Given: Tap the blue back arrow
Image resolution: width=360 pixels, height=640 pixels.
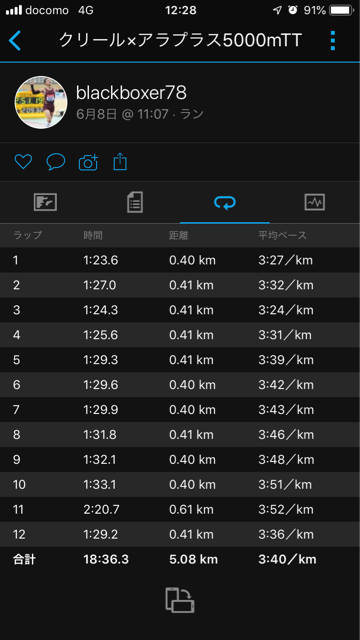Looking at the screenshot, I should coord(15,41).
